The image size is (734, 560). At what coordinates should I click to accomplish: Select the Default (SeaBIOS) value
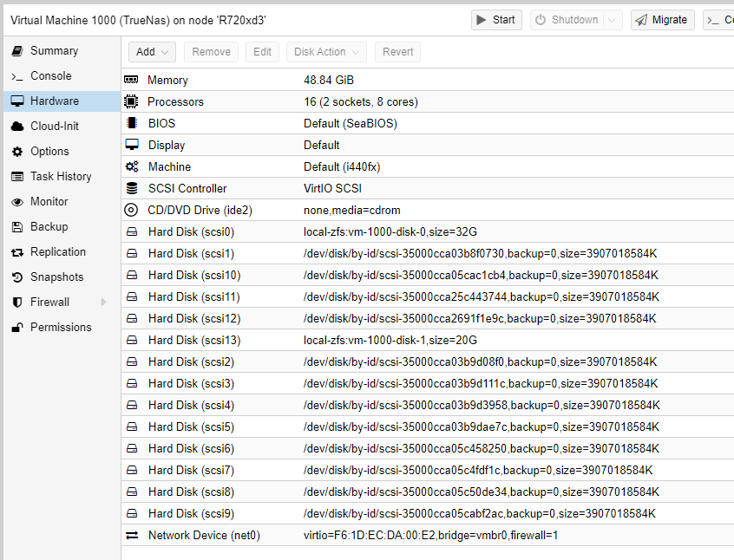click(351, 123)
